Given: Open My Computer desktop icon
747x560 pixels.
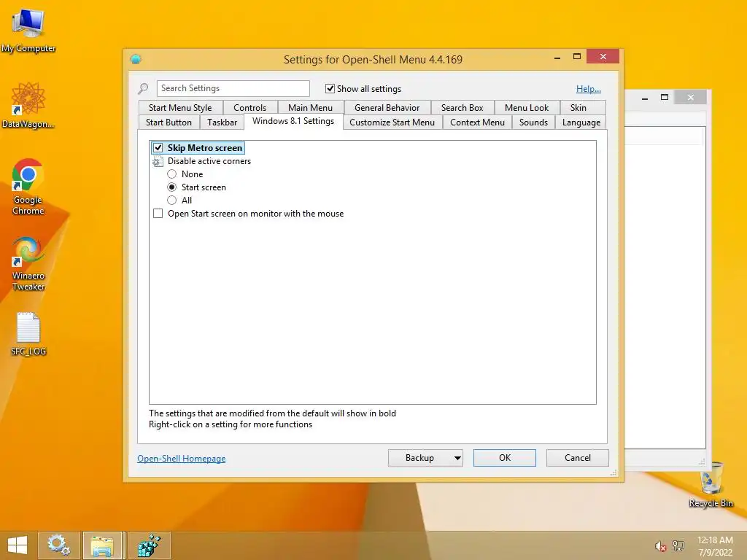Looking at the screenshot, I should coord(28,29).
